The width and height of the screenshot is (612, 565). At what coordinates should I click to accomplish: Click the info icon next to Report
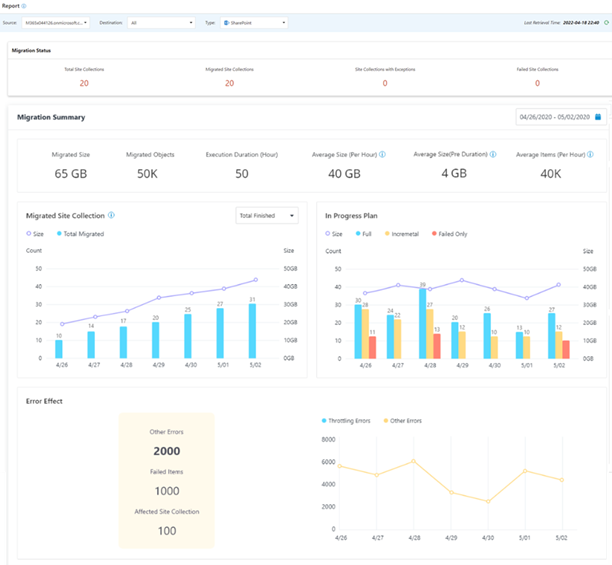pos(24,6)
